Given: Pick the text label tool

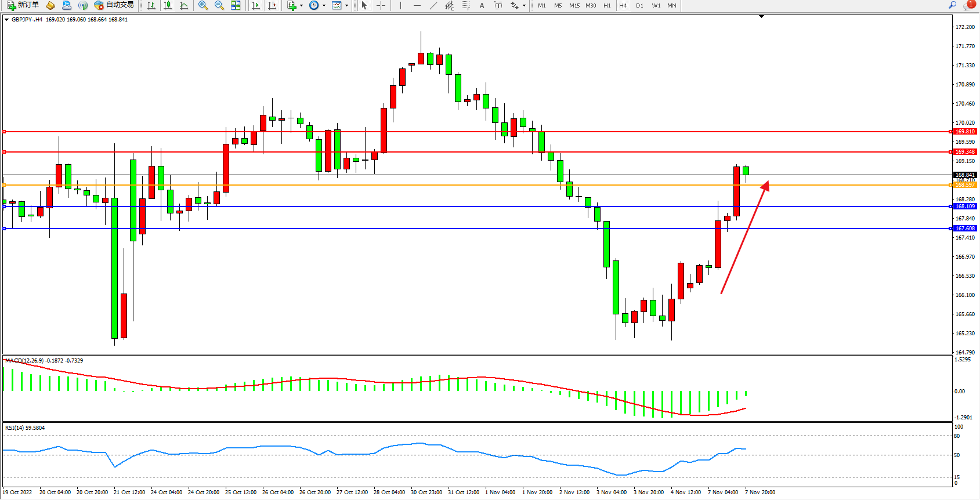Looking at the screenshot, I should point(482,5).
